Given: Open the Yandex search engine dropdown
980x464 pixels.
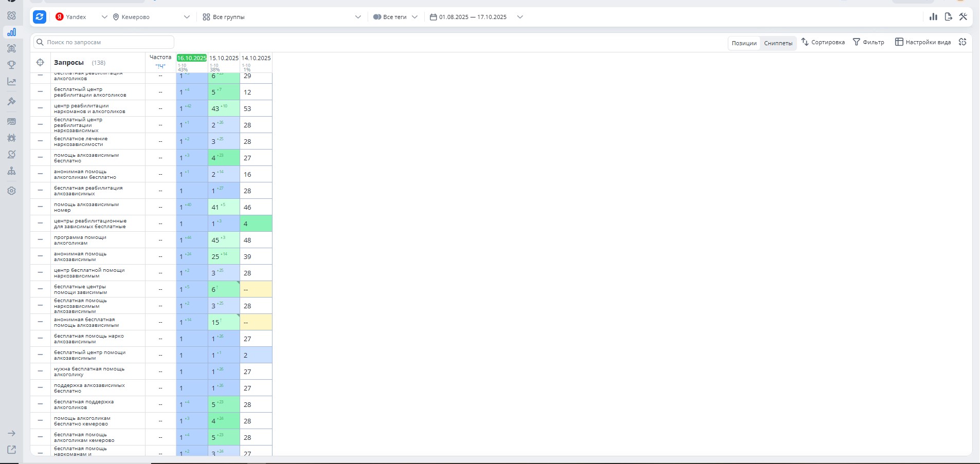Looking at the screenshot, I should pyautogui.click(x=82, y=17).
